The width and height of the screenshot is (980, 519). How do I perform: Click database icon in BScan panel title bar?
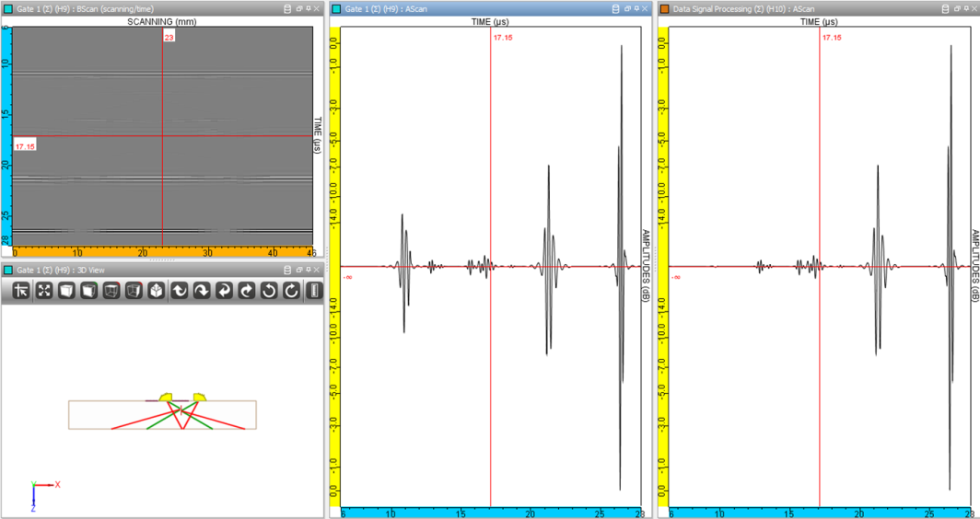pyautogui.click(x=286, y=8)
